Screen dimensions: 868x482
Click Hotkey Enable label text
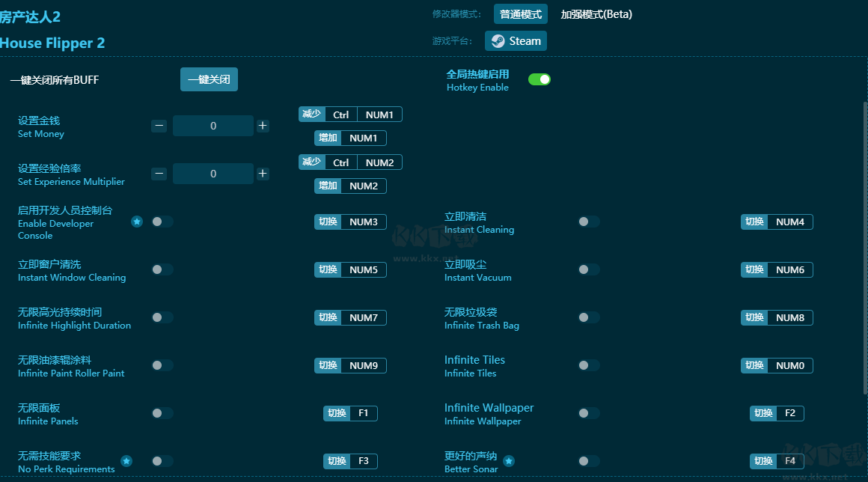click(x=477, y=88)
